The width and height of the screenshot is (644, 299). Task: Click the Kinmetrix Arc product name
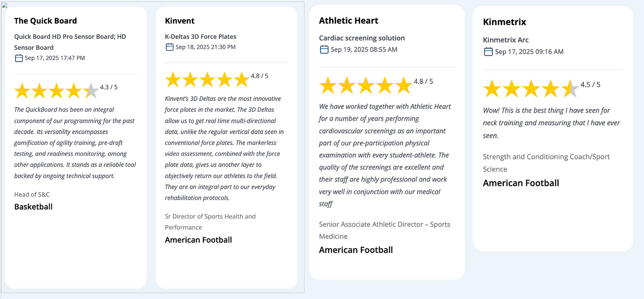[x=506, y=40]
